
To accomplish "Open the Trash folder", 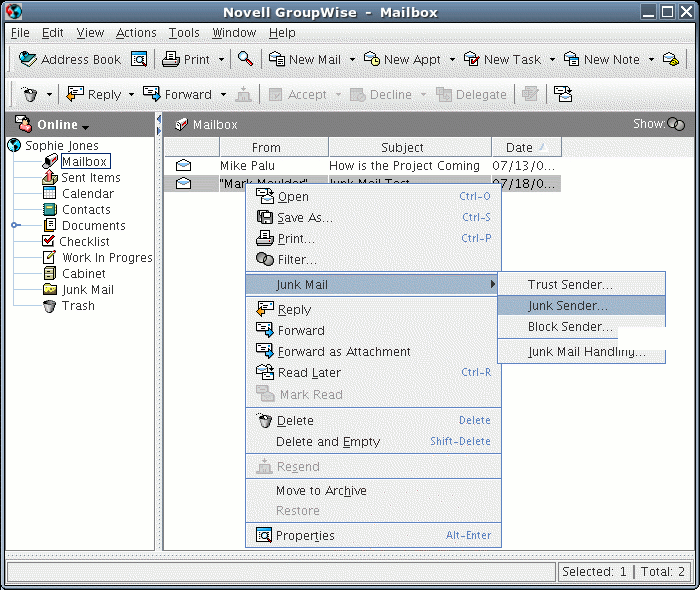I will [x=77, y=306].
